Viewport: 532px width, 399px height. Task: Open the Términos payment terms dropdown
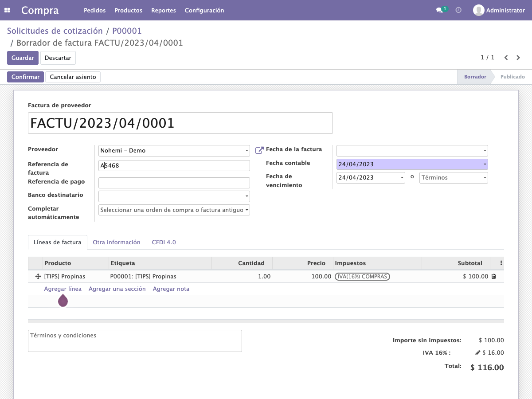click(454, 178)
